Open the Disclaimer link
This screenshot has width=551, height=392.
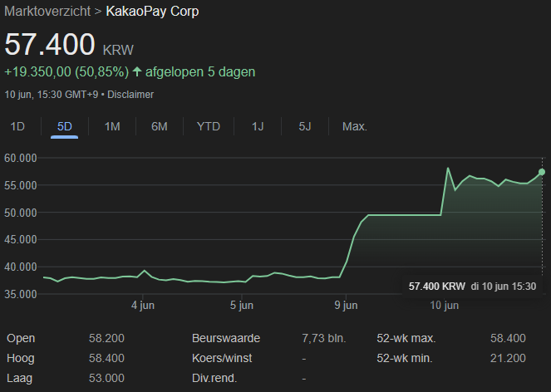(x=130, y=95)
